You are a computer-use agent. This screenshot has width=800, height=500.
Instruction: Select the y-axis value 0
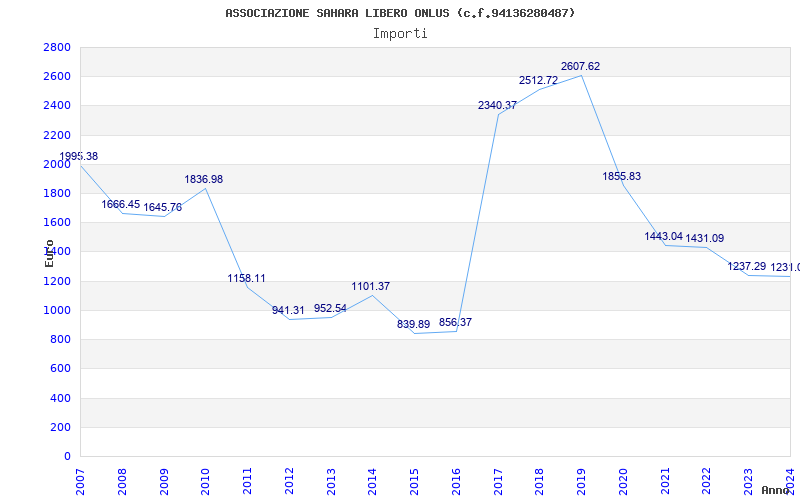coord(67,456)
